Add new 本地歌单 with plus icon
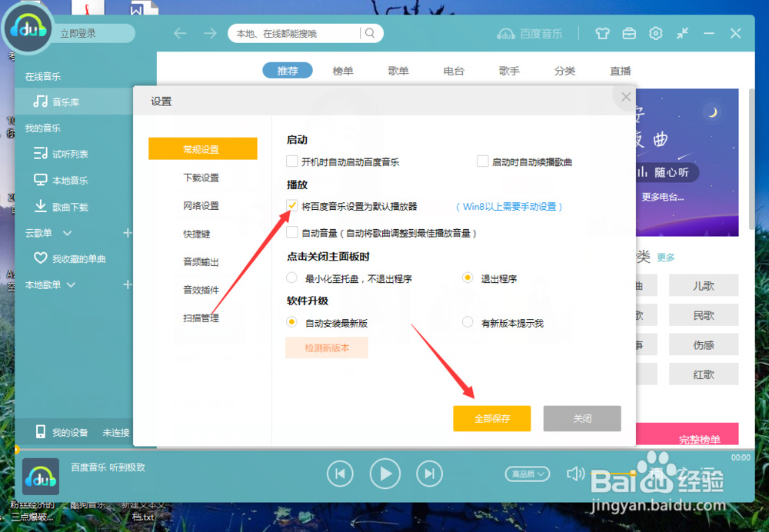This screenshot has height=532, width=769. (128, 284)
